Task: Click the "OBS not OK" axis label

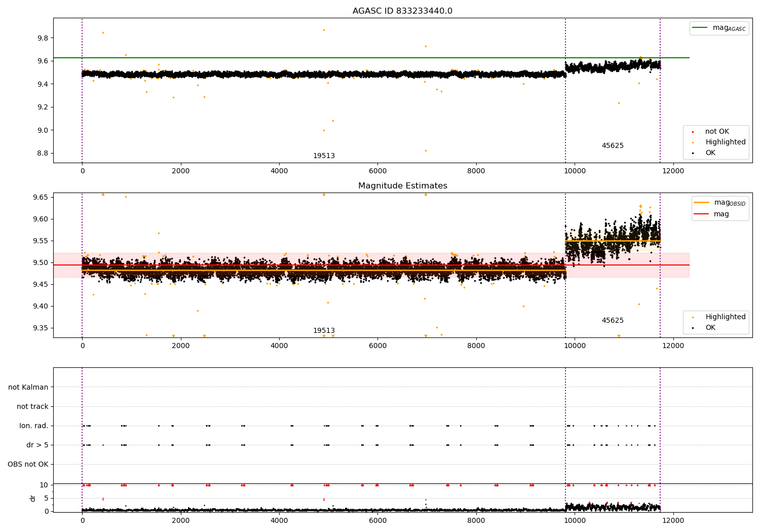Action: tap(28, 465)
